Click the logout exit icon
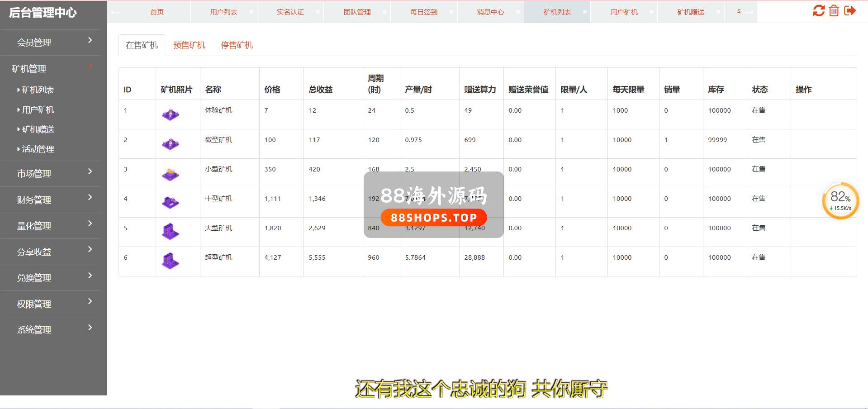 pyautogui.click(x=850, y=11)
